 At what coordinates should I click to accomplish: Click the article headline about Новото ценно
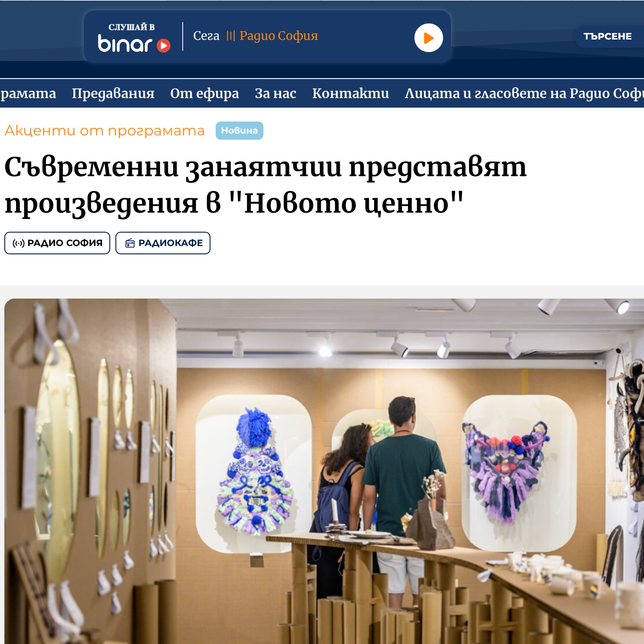coord(266,184)
